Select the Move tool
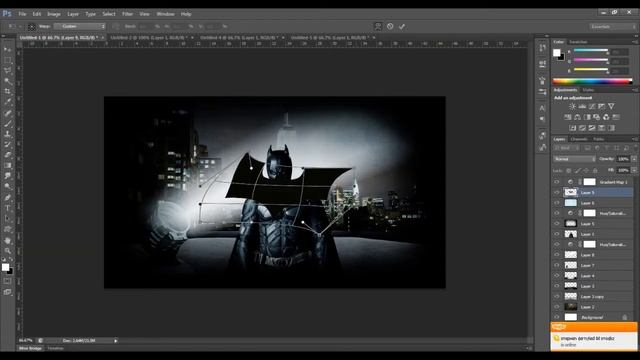Image resolution: width=640 pixels, height=360 pixels. click(x=8, y=50)
